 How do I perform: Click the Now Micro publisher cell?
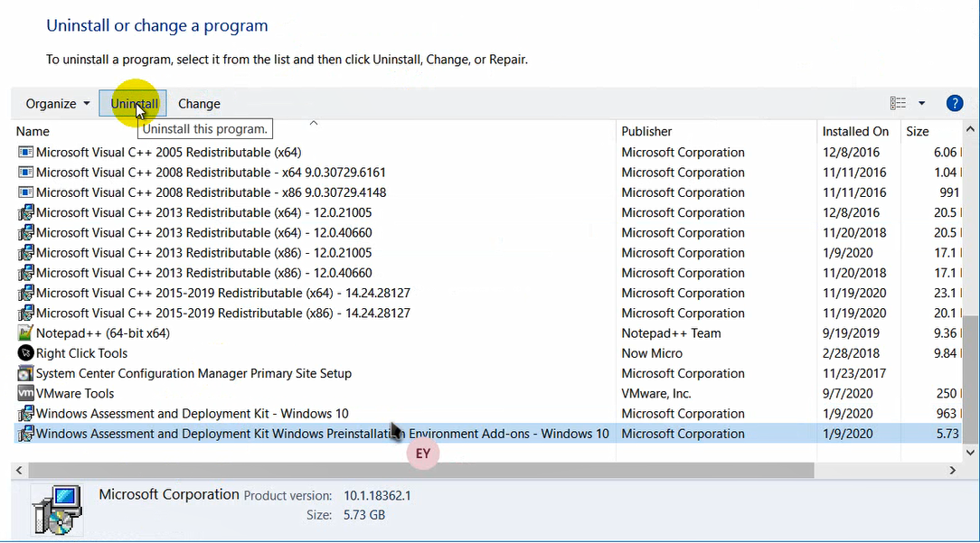652,353
